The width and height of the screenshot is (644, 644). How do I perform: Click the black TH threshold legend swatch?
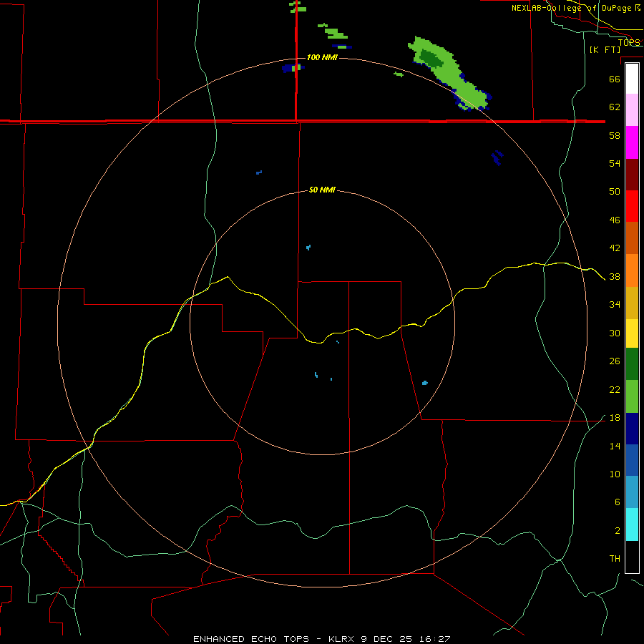point(632,557)
